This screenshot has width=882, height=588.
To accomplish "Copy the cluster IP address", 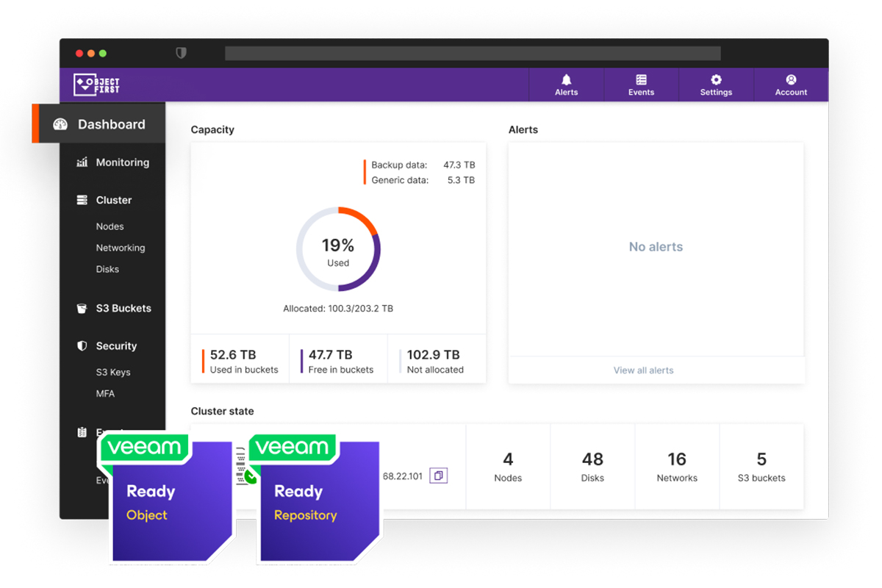I will [x=438, y=476].
